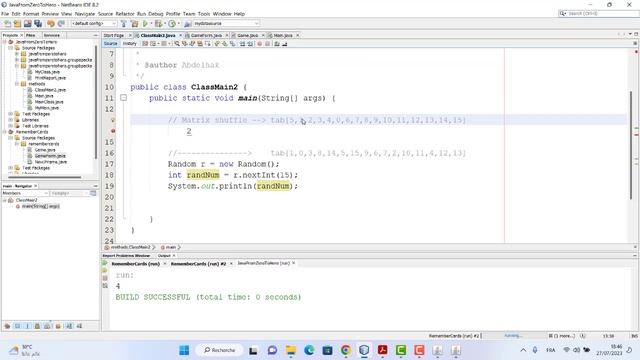Click the Build Project hammer icon
The height and width of the screenshot is (360, 640).
pos(124,24)
